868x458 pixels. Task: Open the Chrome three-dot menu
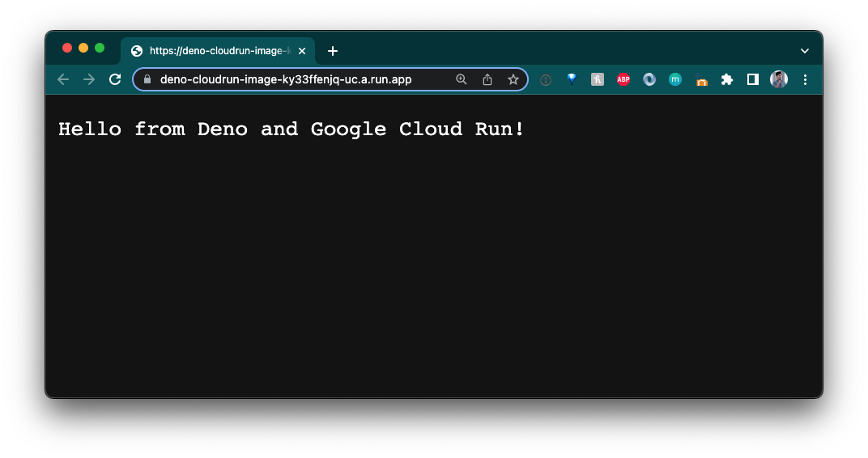pos(805,79)
